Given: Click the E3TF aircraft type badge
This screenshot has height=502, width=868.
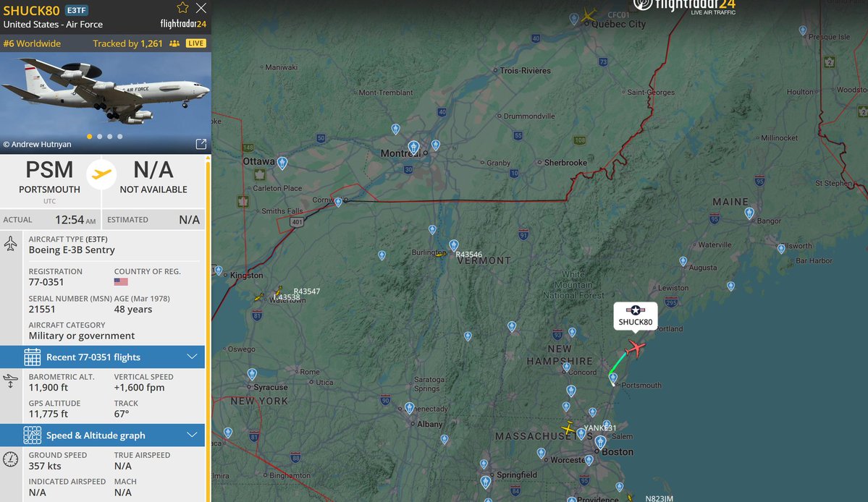Looking at the screenshot, I should coord(77,10).
